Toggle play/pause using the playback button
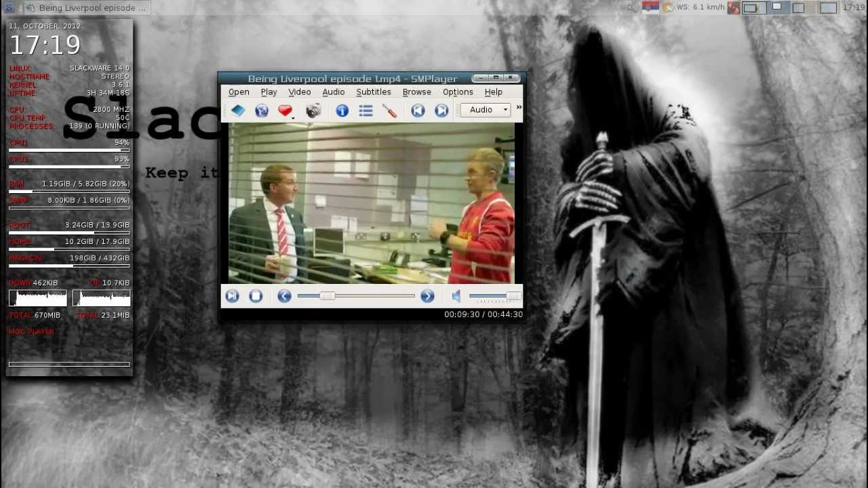868x488 pixels. 232,296
